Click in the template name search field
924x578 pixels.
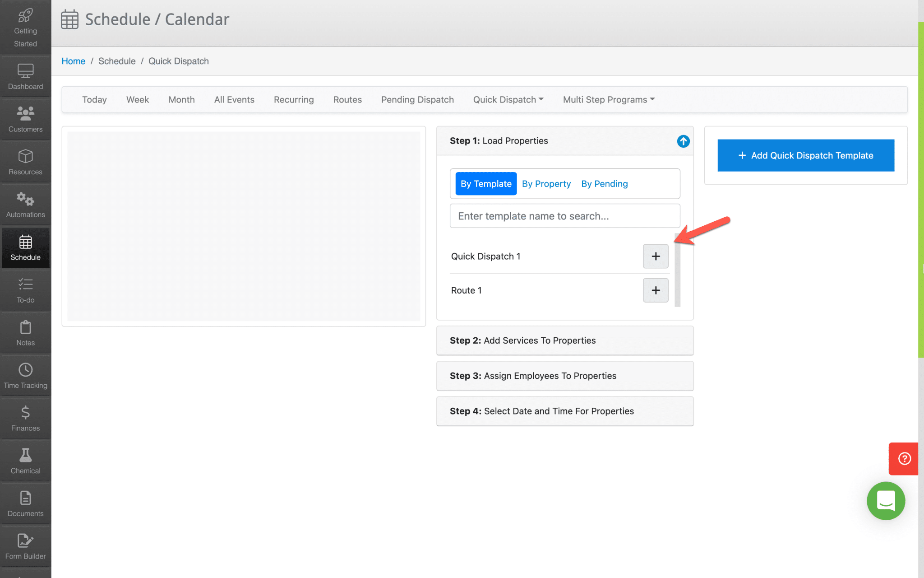click(x=565, y=216)
